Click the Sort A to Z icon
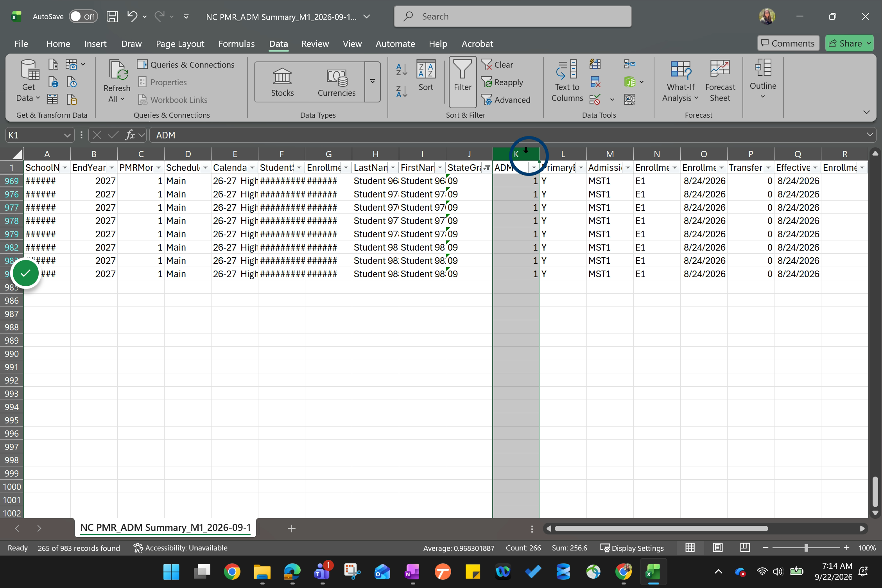Viewport: 882px width, 588px height. 402,70
